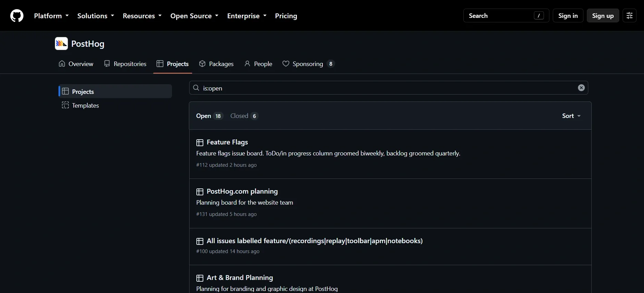Click '#100 updated 14 hours ago' text
Screen dimensions: 644x293
tap(228, 251)
